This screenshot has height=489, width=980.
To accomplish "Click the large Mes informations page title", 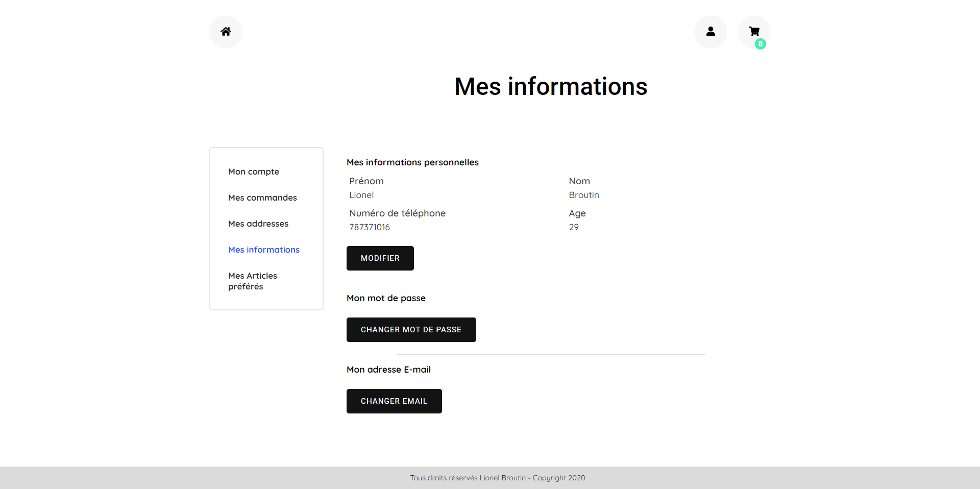I will [551, 86].
